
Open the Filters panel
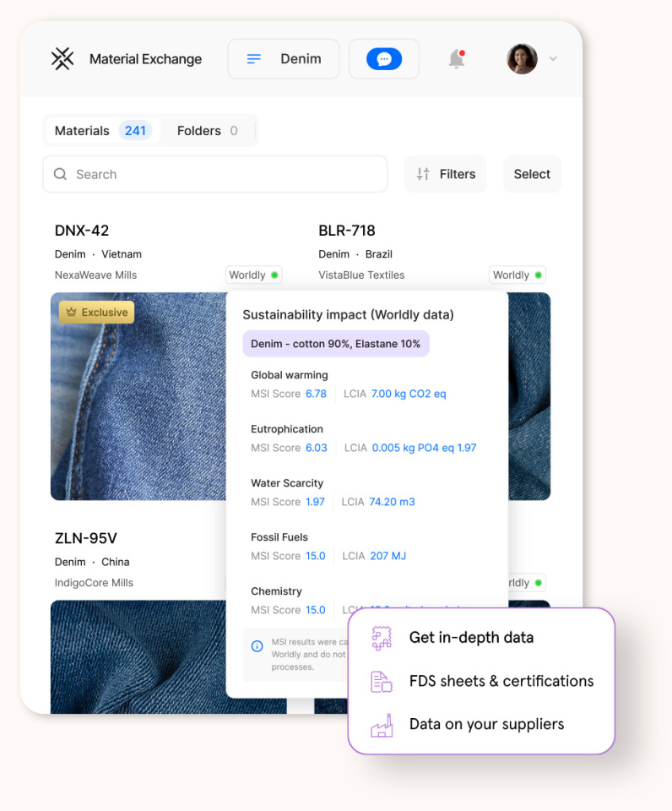(446, 174)
